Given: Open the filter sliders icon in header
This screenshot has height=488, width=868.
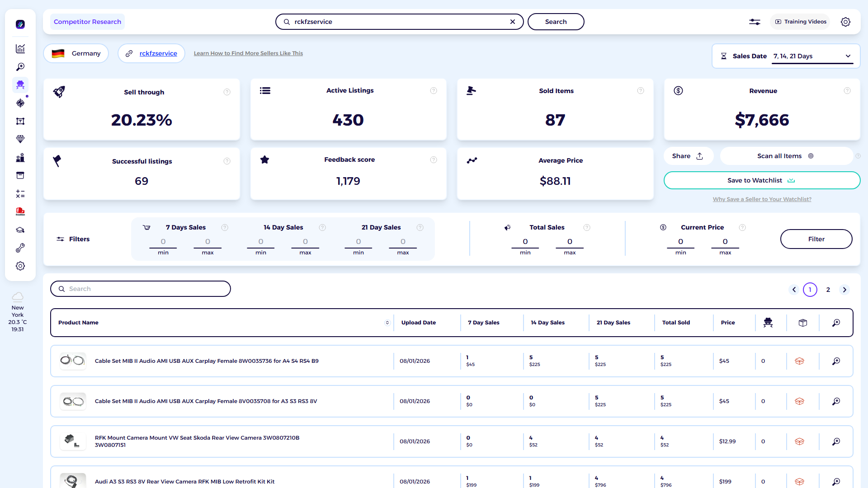Looking at the screenshot, I should (755, 22).
